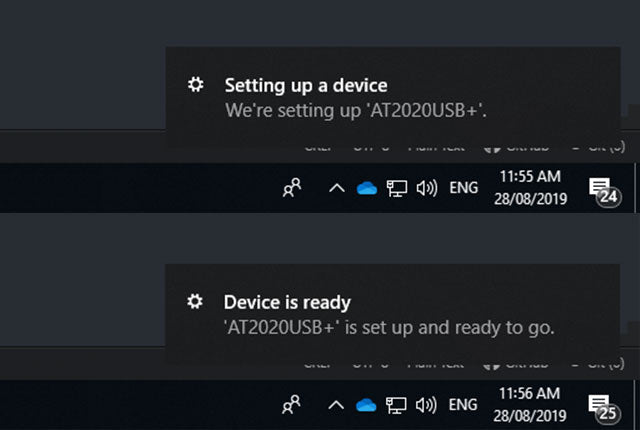Open OneDrive cloud icon in the 11:55 AM taskbar
Image resolution: width=640 pixels, height=430 pixels.
[366, 188]
